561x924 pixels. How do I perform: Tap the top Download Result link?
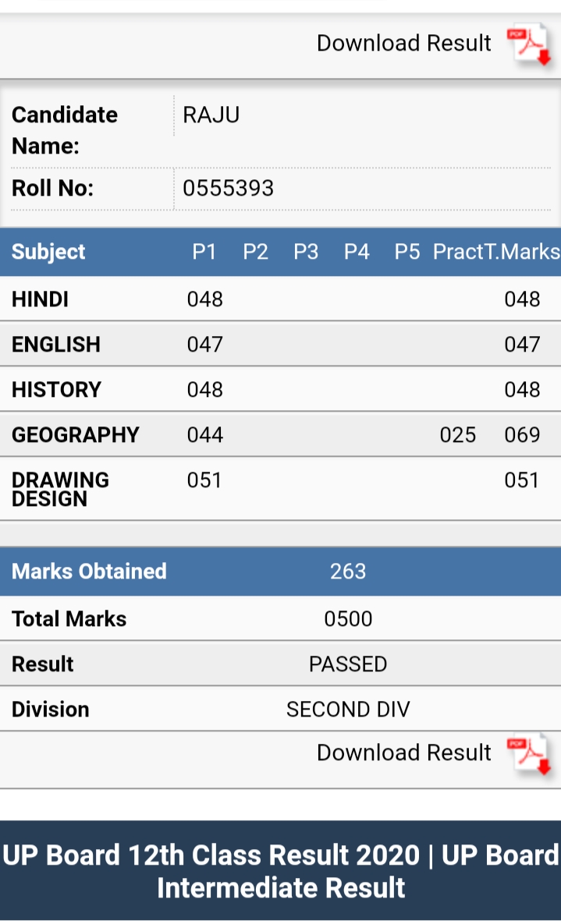point(403,43)
